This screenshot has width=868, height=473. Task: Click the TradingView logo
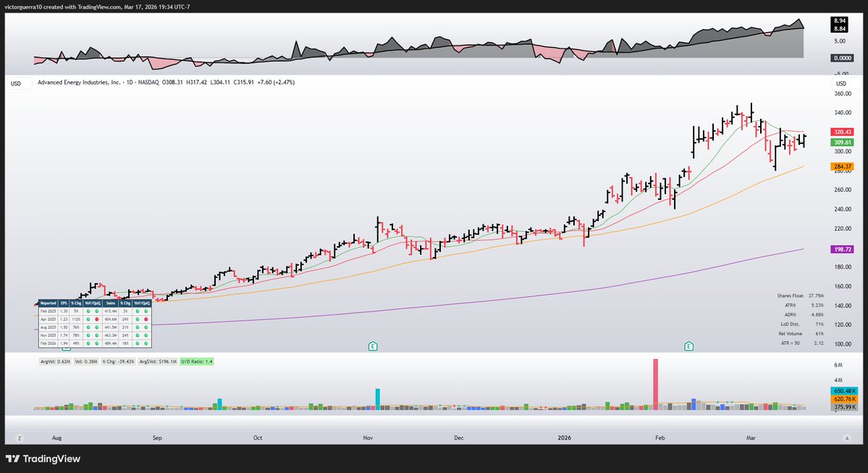tap(43, 459)
